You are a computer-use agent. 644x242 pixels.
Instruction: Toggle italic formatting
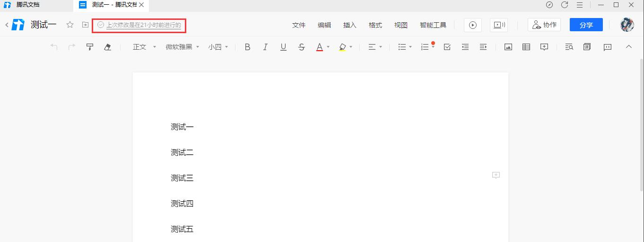[265, 47]
